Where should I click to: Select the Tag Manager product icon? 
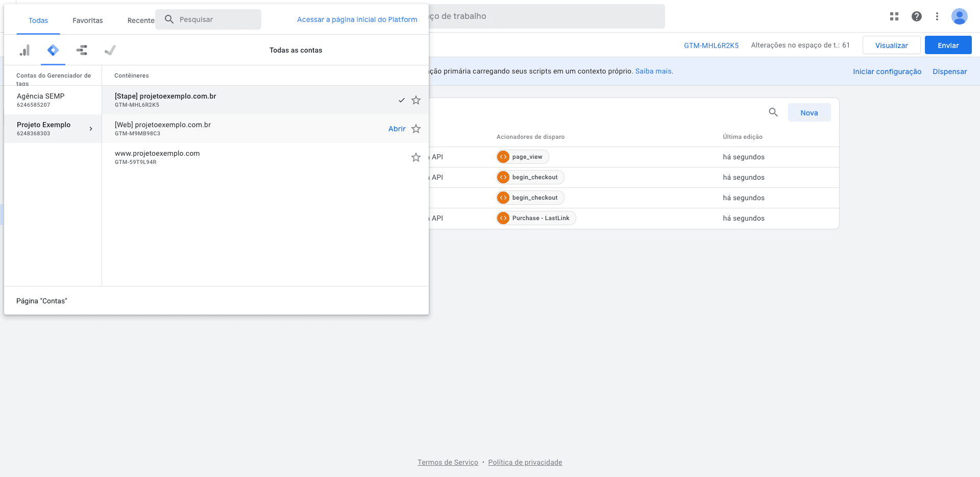[x=53, y=50]
